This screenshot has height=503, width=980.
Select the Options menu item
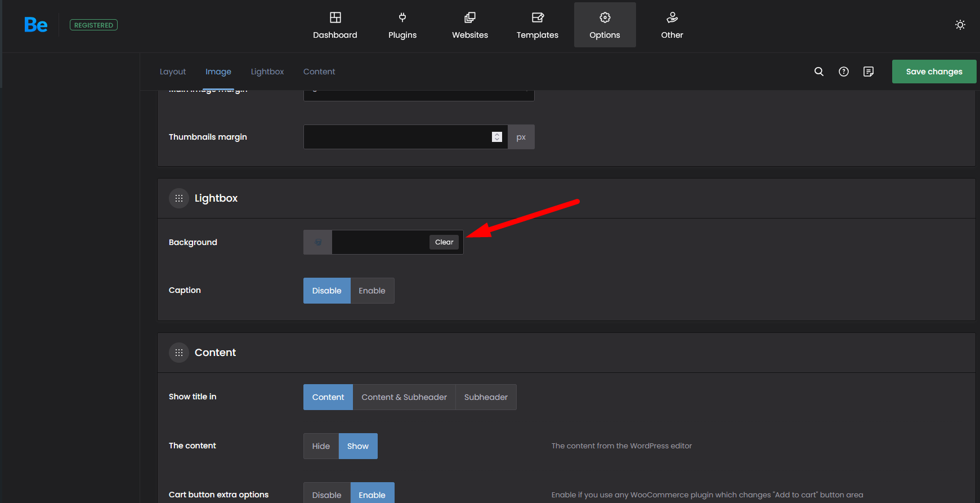click(x=605, y=25)
